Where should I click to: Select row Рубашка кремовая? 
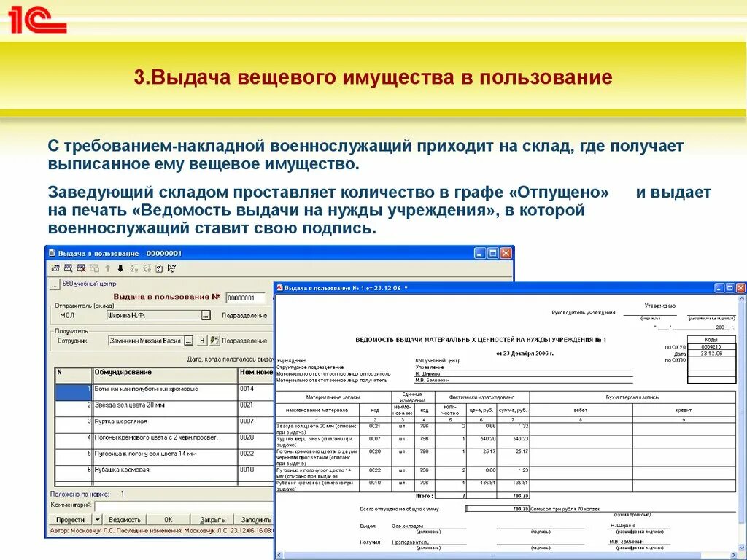(164, 472)
